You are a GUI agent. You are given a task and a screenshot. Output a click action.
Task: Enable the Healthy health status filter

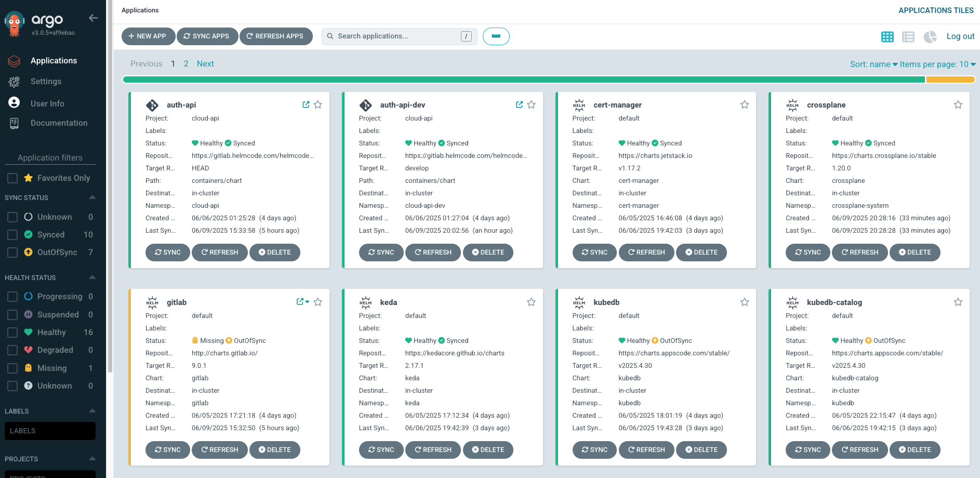[12, 332]
